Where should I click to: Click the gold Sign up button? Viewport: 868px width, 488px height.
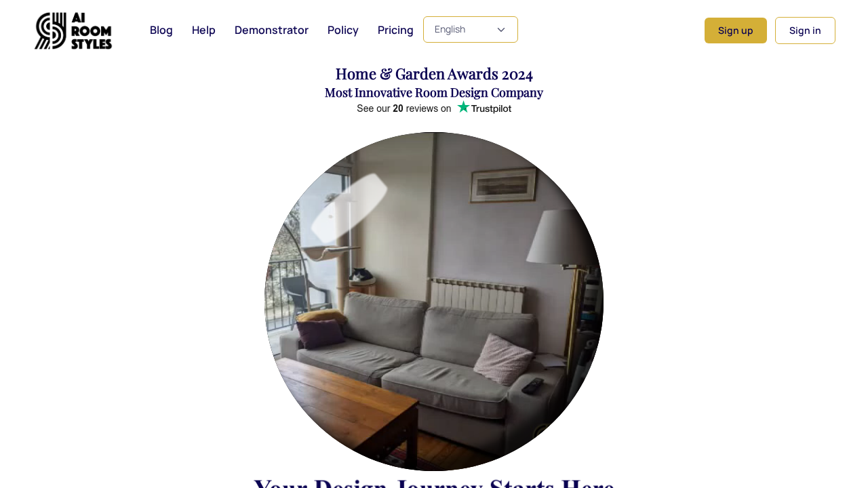click(736, 30)
